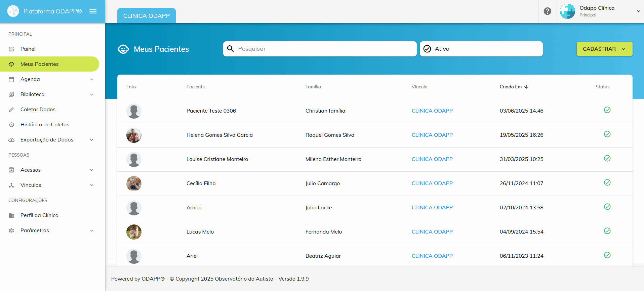The width and height of the screenshot is (644, 291).
Task: Open the account dropdown arrow
Action: (638, 11)
